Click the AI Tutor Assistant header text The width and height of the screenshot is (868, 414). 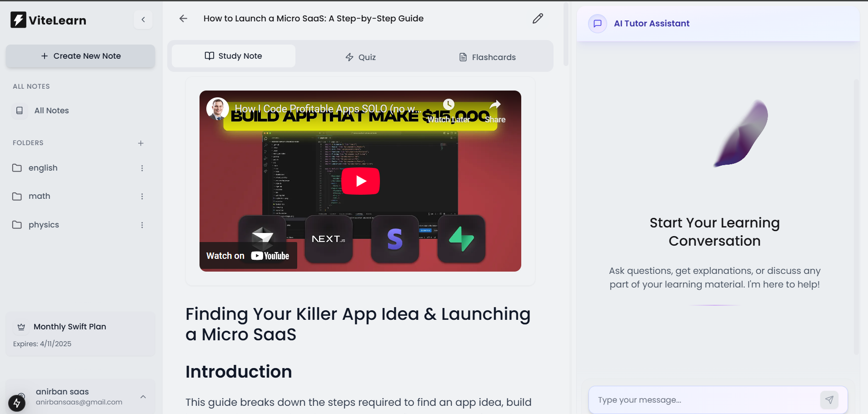coord(652,24)
